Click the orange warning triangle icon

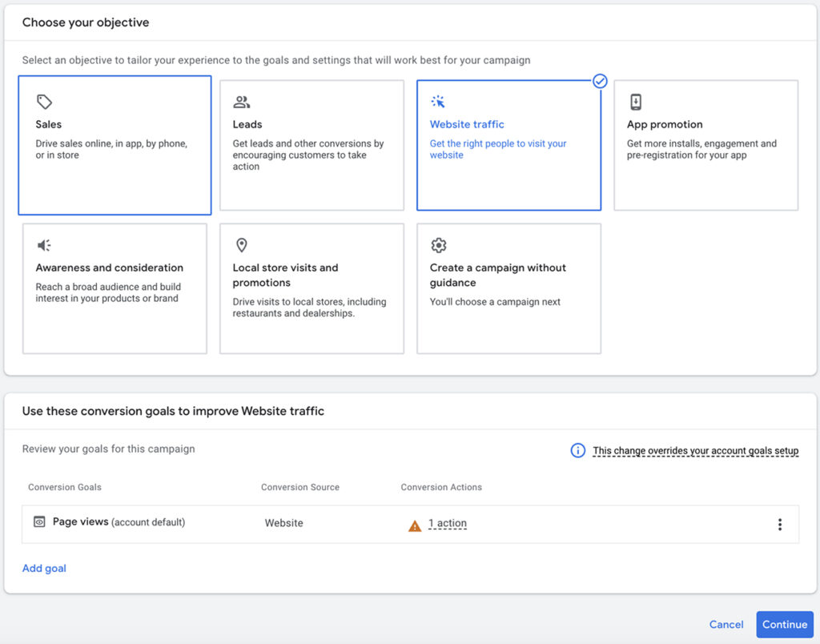coord(415,525)
